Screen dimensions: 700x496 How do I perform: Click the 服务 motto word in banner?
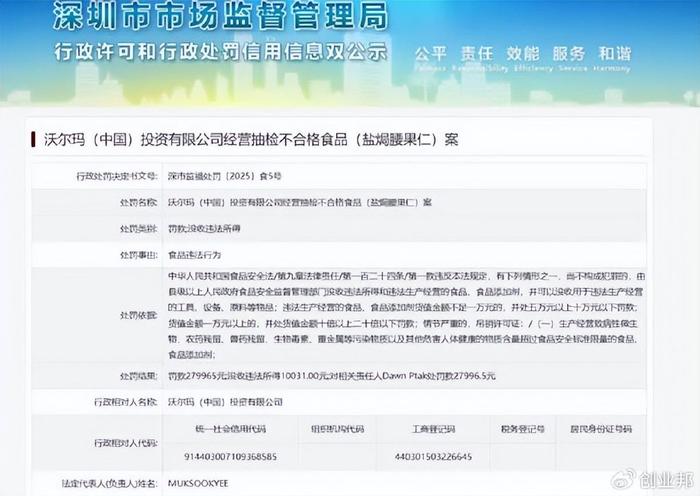pyautogui.click(x=568, y=54)
